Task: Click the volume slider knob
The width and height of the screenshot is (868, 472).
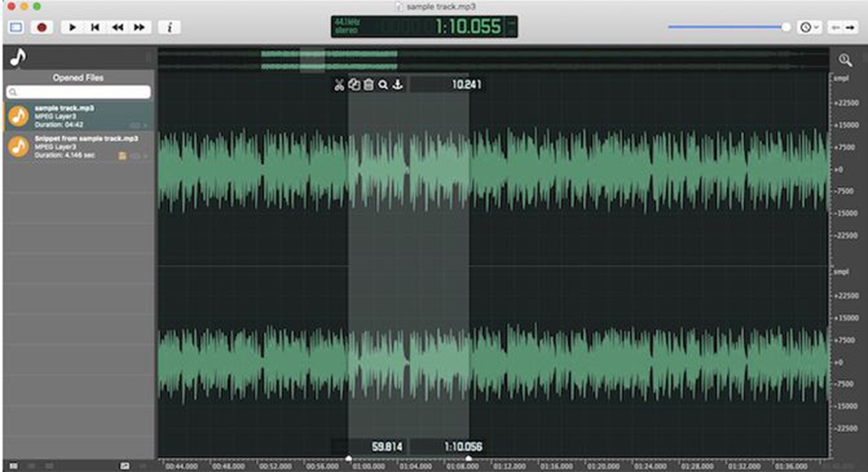Action: pos(786,26)
